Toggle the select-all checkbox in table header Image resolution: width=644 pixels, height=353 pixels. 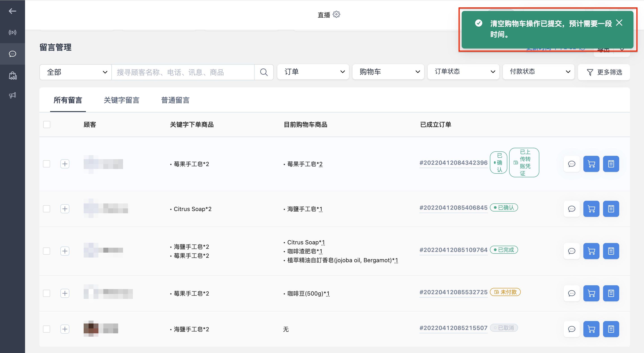point(47,125)
